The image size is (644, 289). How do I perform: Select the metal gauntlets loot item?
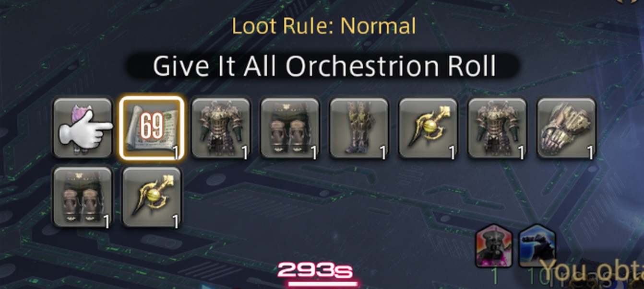tap(566, 127)
